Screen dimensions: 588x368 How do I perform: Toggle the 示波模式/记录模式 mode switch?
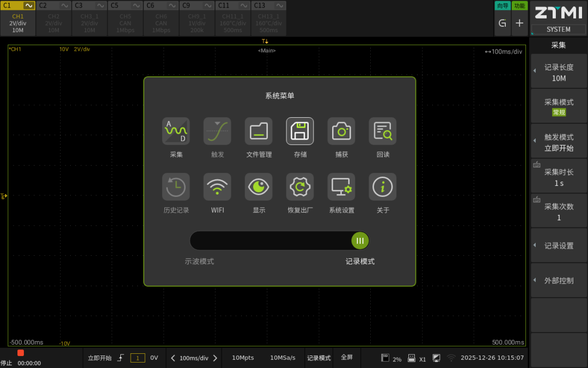click(x=279, y=240)
